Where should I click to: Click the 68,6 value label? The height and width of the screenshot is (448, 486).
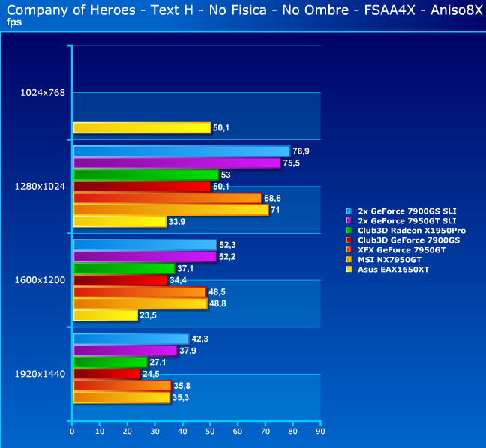272,198
